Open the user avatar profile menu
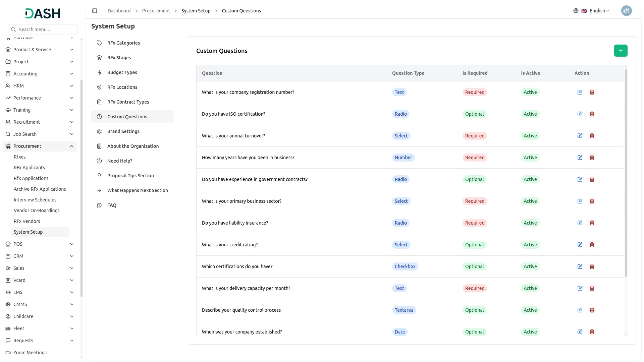Viewport: 644px width, 362px height. [626, 11]
